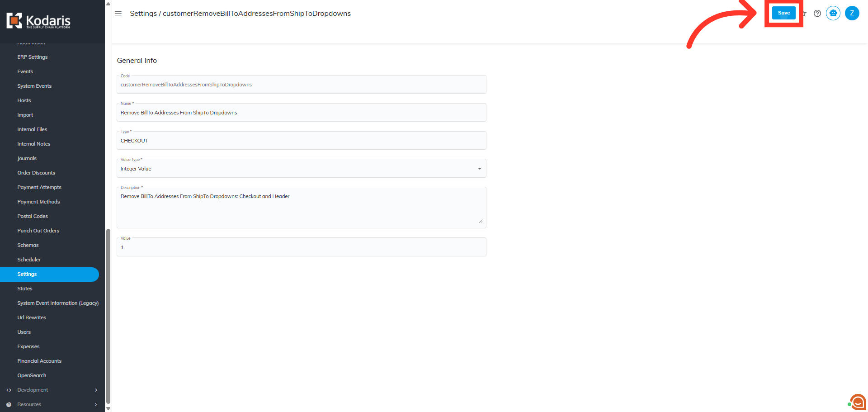
Task: Click into the Description text area
Action: (x=302, y=208)
